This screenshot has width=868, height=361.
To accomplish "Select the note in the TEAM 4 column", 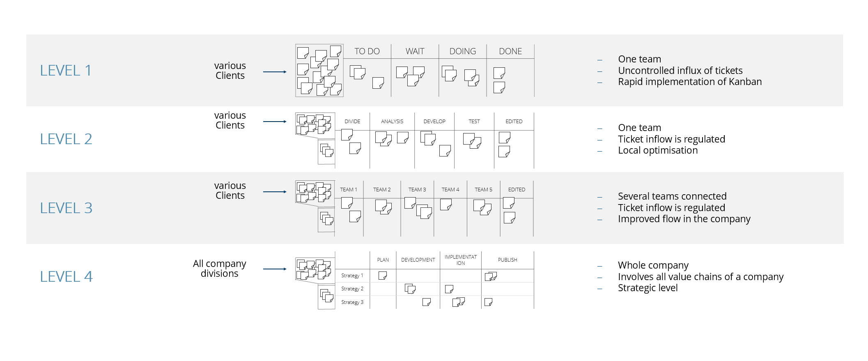I will coord(446,205).
